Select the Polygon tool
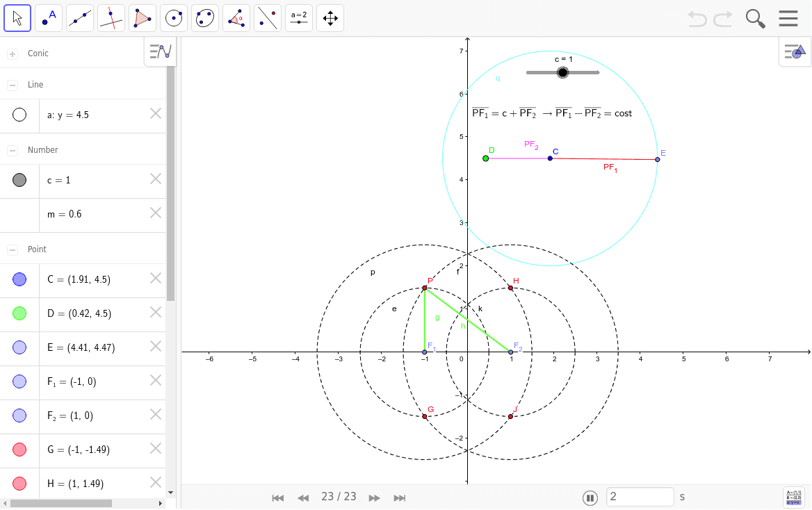Viewport: 812px width, 510px height. tap(143, 18)
